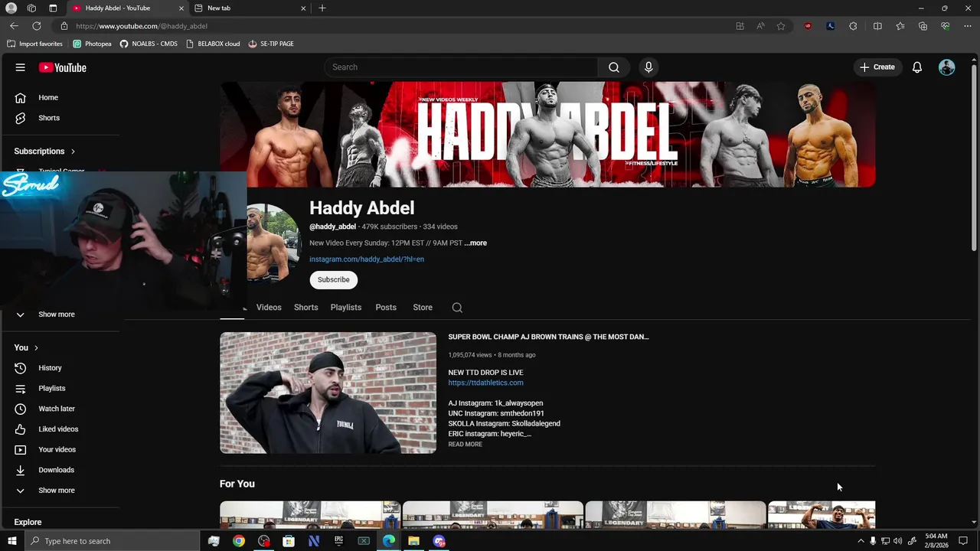Click the channel search magnifier icon

tap(457, 308)
